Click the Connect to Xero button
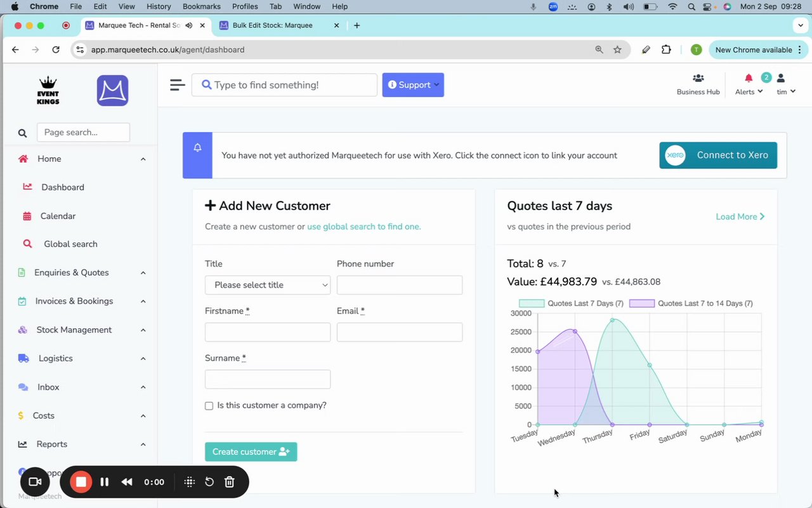 [x=718, y=155]
